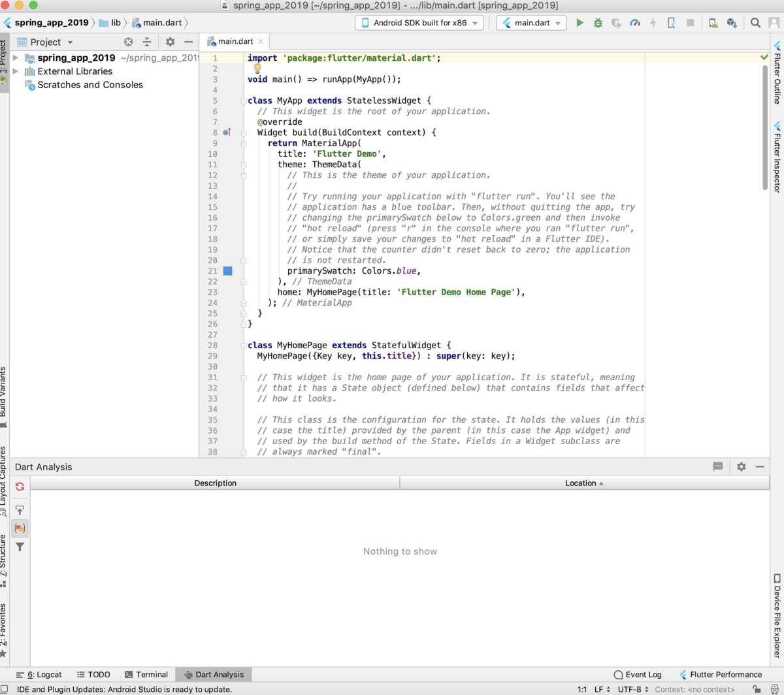
Task: Open the Build Variants side tab
Action: (4, 396)
